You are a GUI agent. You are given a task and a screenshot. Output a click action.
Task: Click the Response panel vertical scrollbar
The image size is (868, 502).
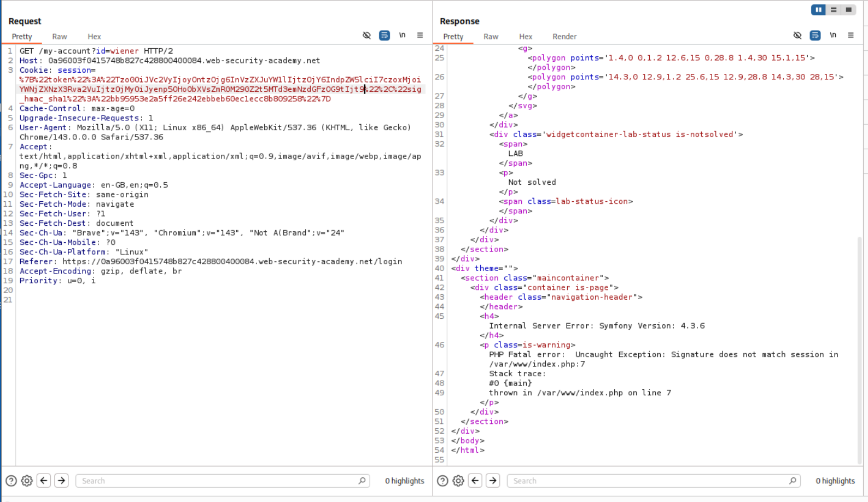859,350
